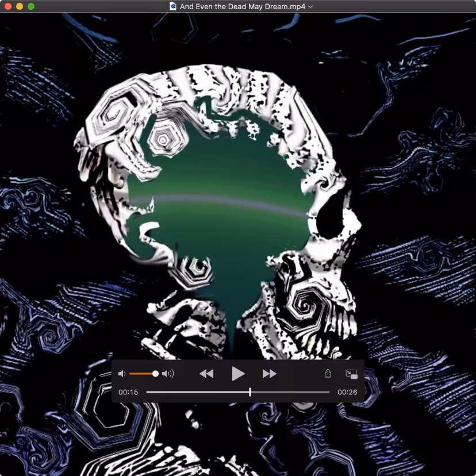The height and width of the screenshot is (476, 476).
Task: Click the played timeline portion before the playhead
Action: pos(197,392)
